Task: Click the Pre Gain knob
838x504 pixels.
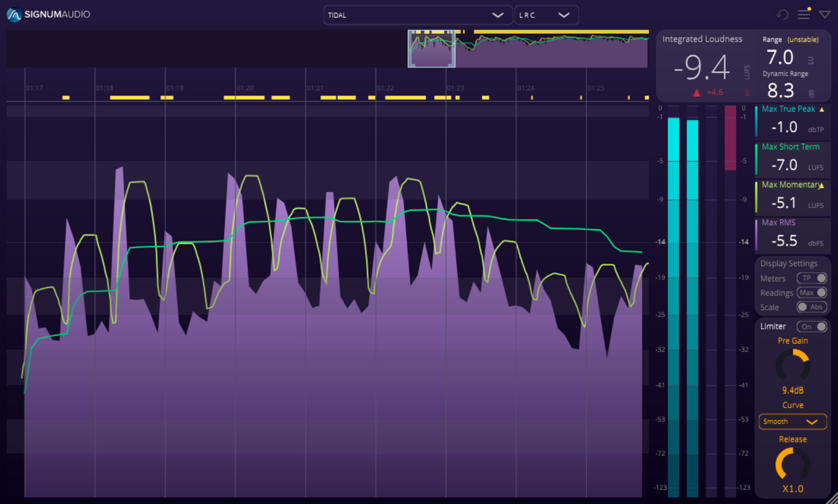Action: click(x=793, y=366)
